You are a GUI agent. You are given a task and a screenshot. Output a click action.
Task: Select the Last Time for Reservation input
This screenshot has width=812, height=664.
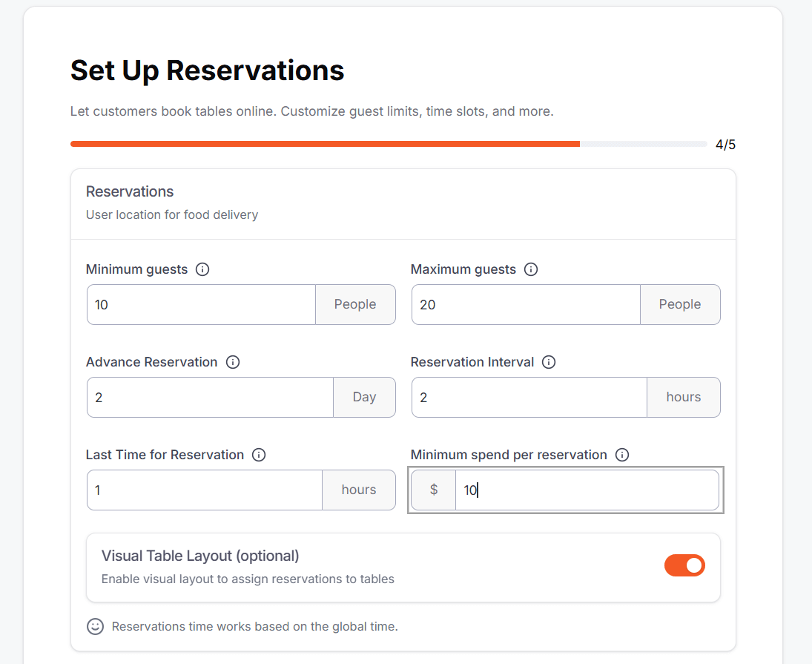point(205,490)
